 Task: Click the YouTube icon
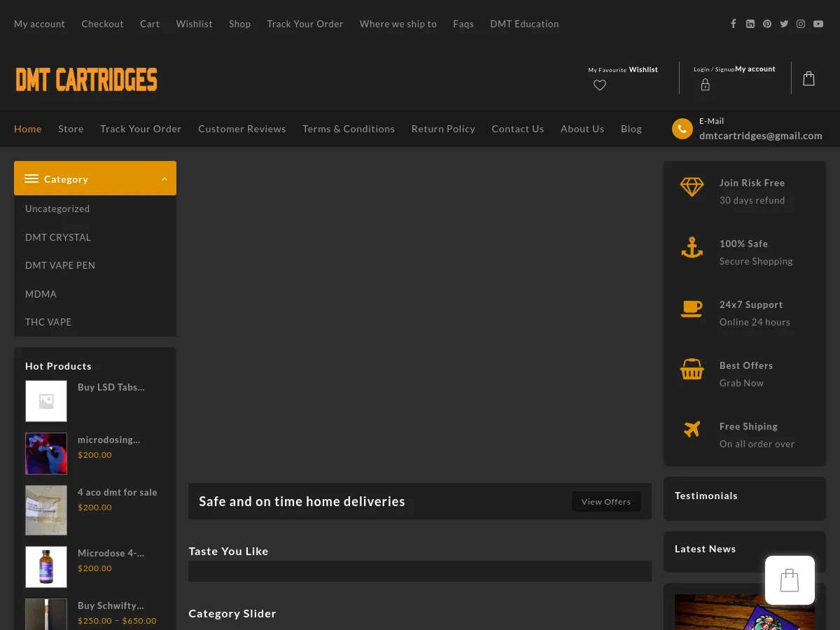[x=818, y=24]
